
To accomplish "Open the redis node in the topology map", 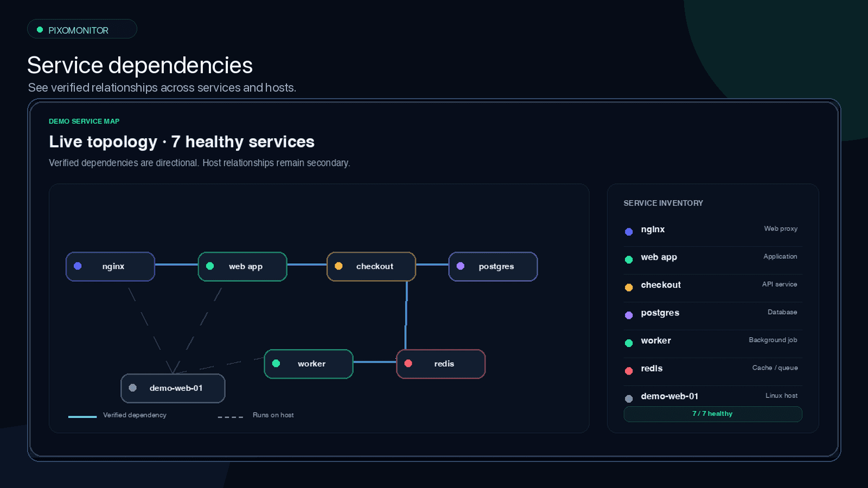I will click(x=441, y=364).
